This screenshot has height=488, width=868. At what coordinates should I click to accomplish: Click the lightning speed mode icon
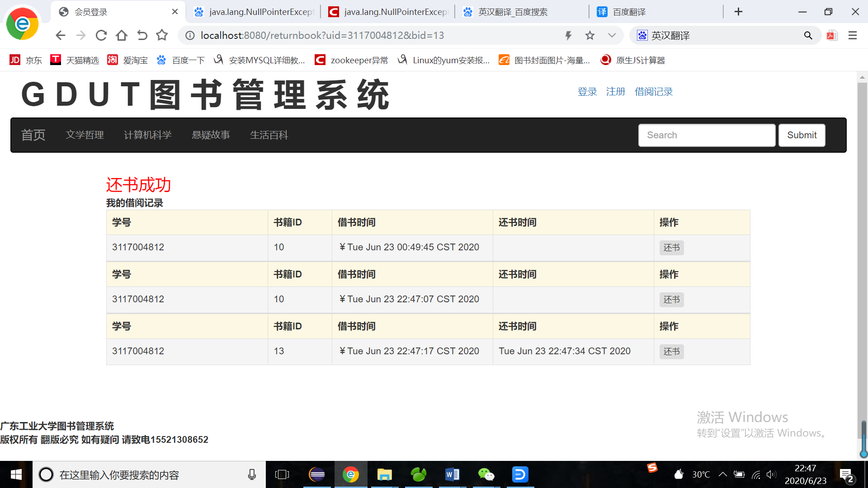tap(568, 35)
